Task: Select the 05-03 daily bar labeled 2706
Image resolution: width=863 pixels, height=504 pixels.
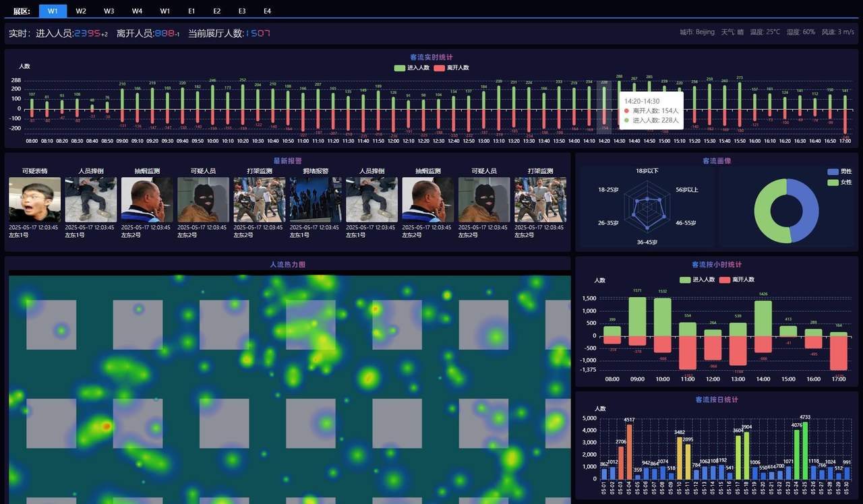Action: [x=621, y=463]
